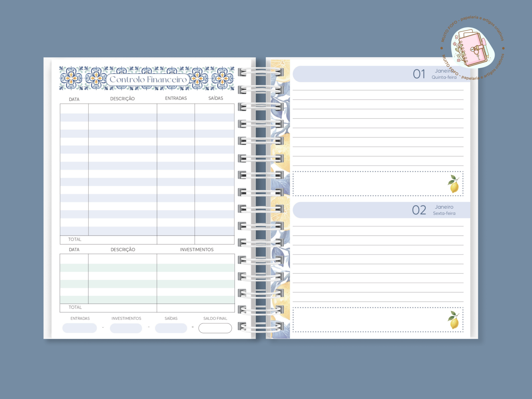Click the INVESTIMENTOS summary field at the bottom
The width and height of the screenshot is (532, 399).
click(126, 328)
